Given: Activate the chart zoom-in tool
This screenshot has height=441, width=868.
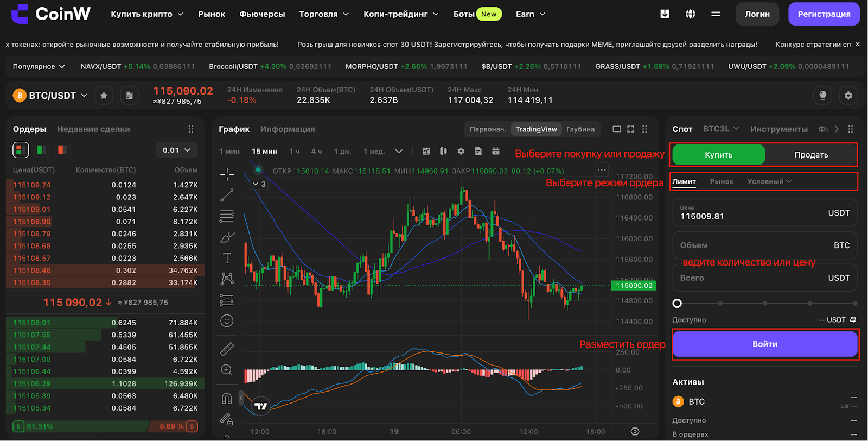Looking at the screenshot, I should (227, 370).
